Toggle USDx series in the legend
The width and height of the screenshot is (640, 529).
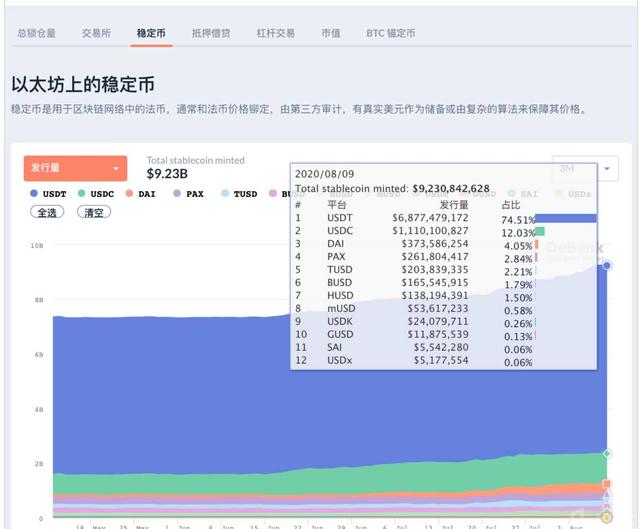[573, 194]
